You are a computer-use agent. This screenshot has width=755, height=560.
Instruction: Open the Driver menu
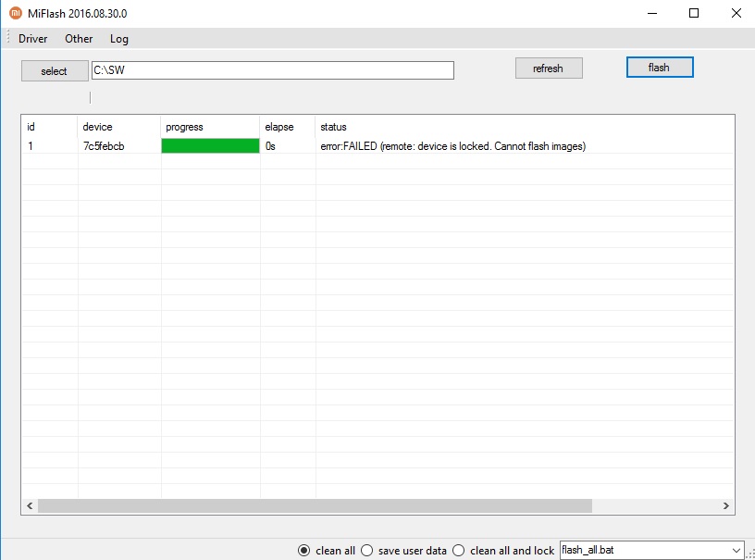tap(32, 39)
